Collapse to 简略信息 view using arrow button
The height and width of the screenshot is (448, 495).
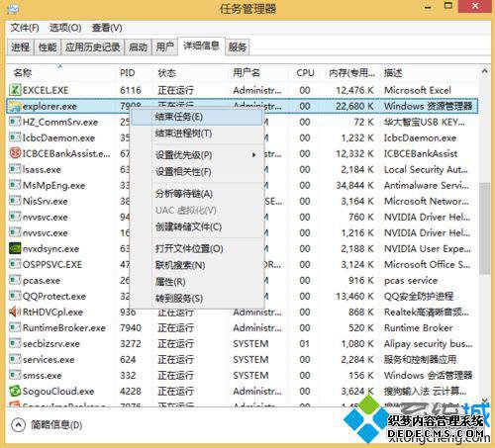pos(18,424)
